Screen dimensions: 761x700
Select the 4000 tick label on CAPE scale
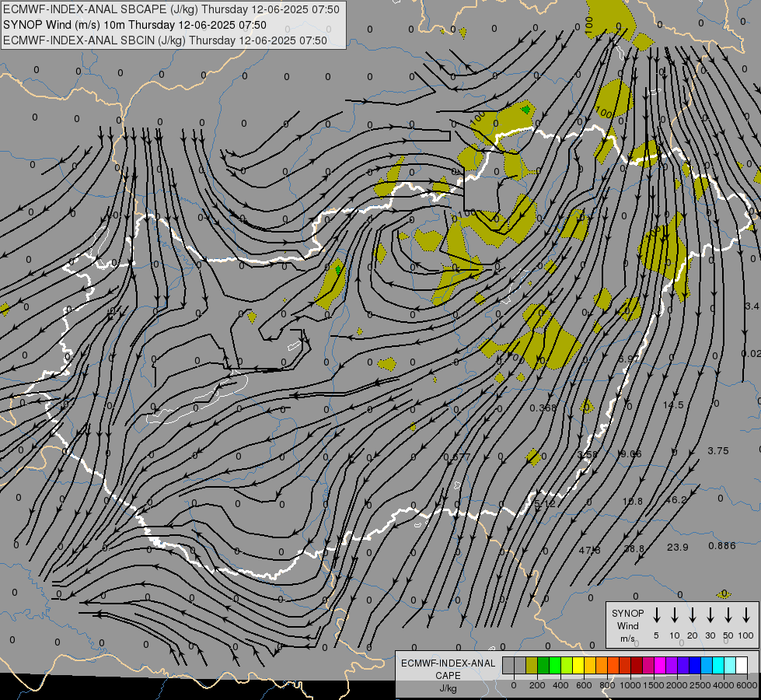[724, 685]
